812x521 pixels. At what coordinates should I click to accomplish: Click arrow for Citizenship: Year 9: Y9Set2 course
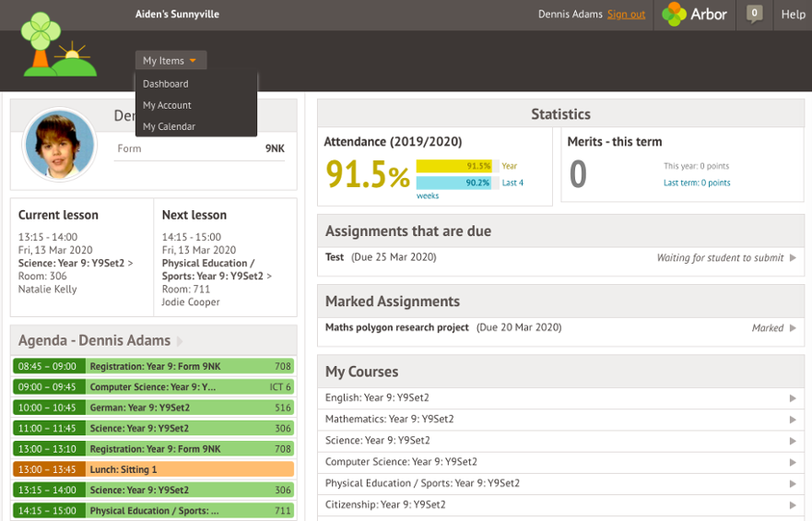tap(793, 505)
